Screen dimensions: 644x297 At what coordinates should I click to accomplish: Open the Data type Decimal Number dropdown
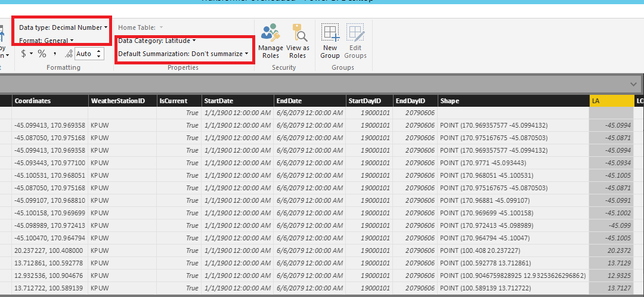(x=63, y=27)
